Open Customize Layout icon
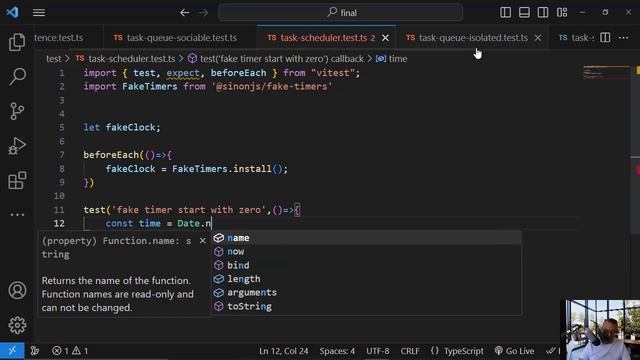Viewport: 640px width, 360px height. click(x=562, y=13)
